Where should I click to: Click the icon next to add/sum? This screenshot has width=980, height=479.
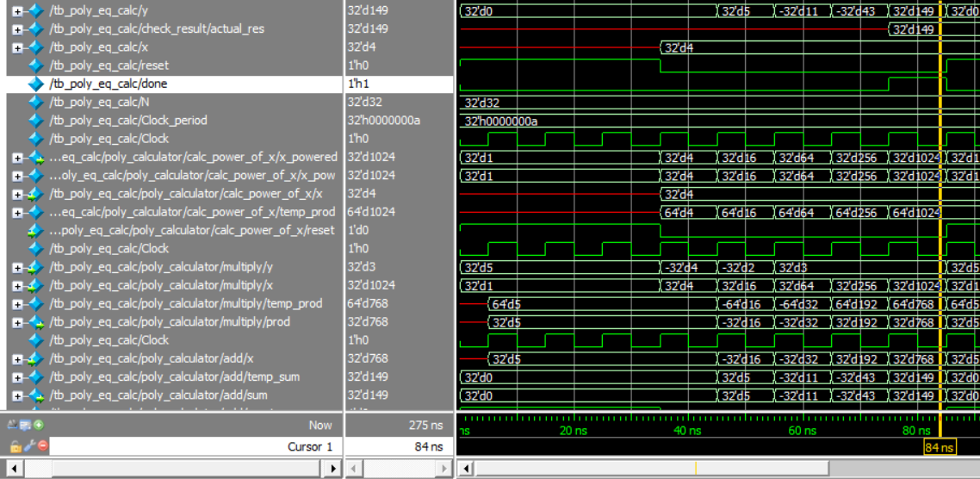(36, 395)
